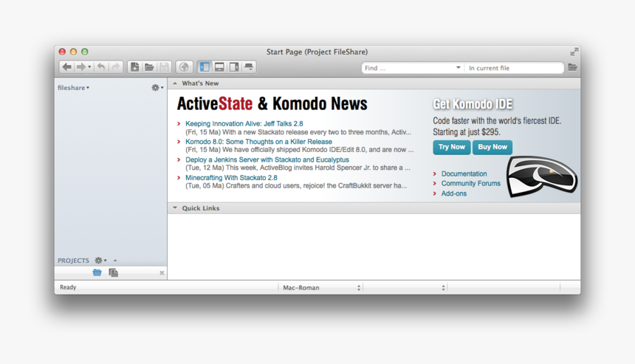Select the blue Places folder icon
Image resolution: width=635 pixels, height=364 pixels.
(97, 272)
